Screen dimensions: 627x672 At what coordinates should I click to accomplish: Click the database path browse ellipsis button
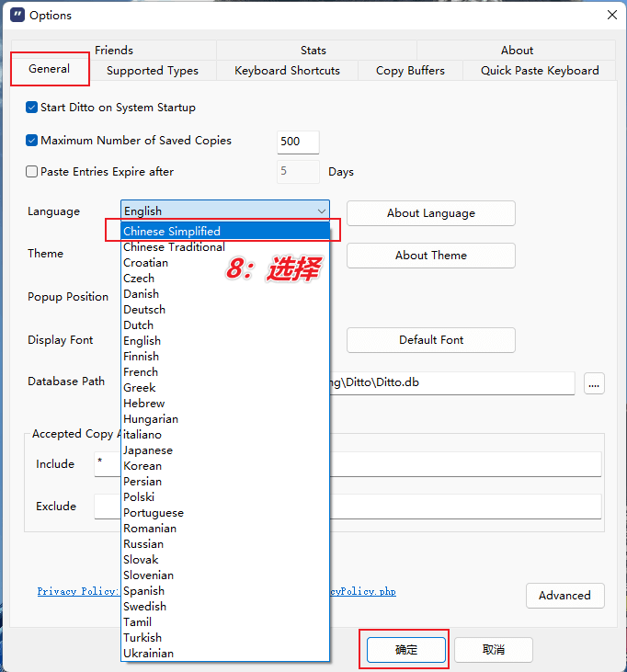[594, 383]
